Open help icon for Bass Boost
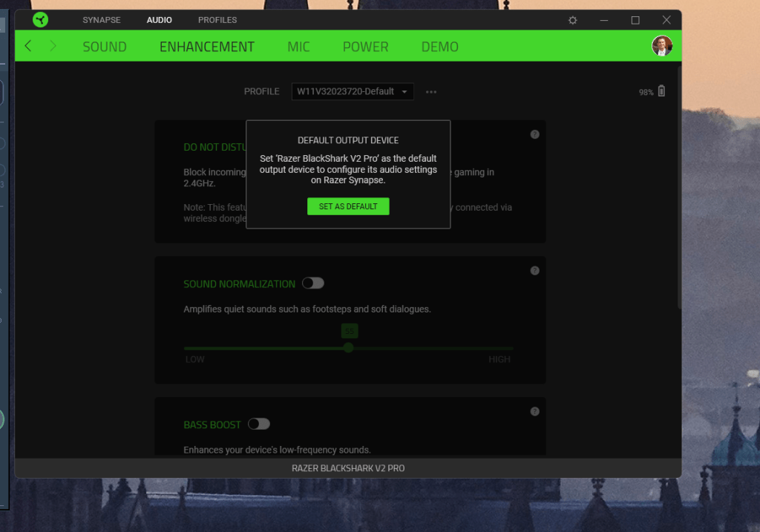Screen dimensions: 760x532 coord(534,411)
